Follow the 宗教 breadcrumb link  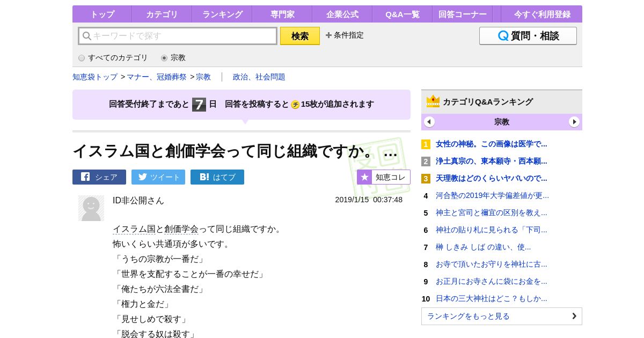[203, 77]
